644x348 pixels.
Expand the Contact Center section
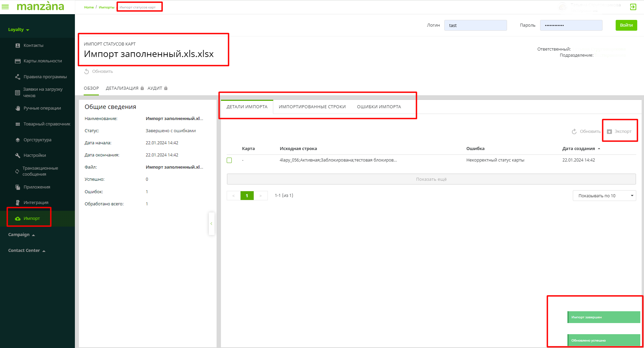coord(26,251)
